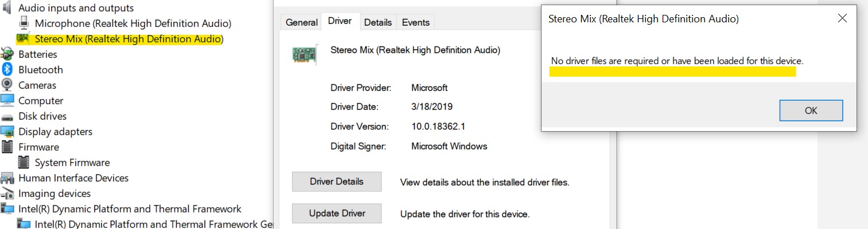868x229 pixels.
Task: Select the Human Interface Devices node
Action: coord(73,178)
